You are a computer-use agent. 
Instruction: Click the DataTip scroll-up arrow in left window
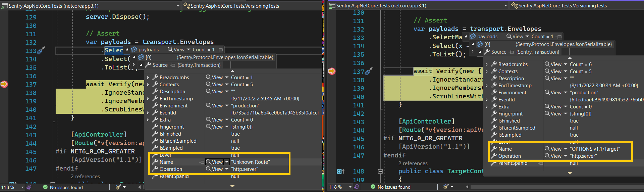click(232, 71)
